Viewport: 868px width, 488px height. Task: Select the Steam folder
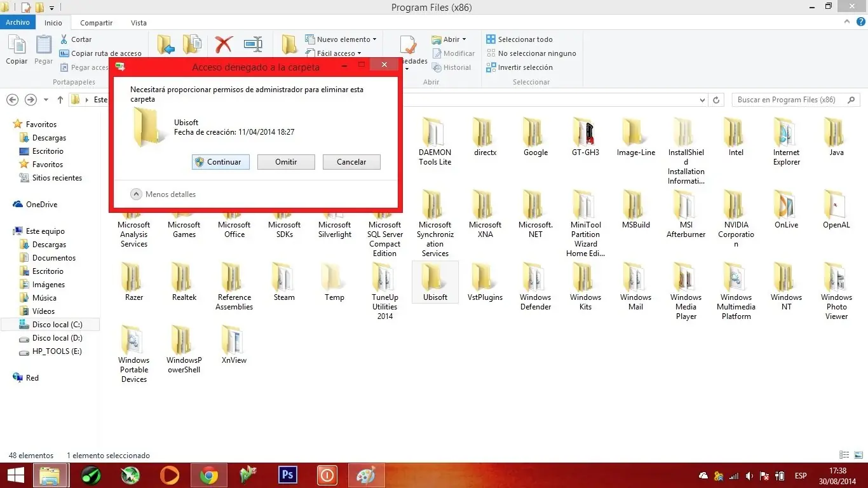pos(284,281)
